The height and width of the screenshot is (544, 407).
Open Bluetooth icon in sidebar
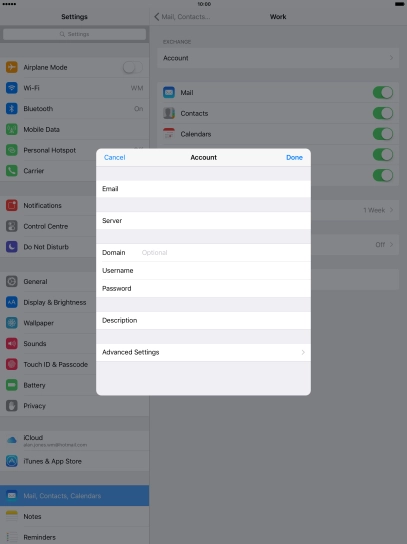coord(12,109)
